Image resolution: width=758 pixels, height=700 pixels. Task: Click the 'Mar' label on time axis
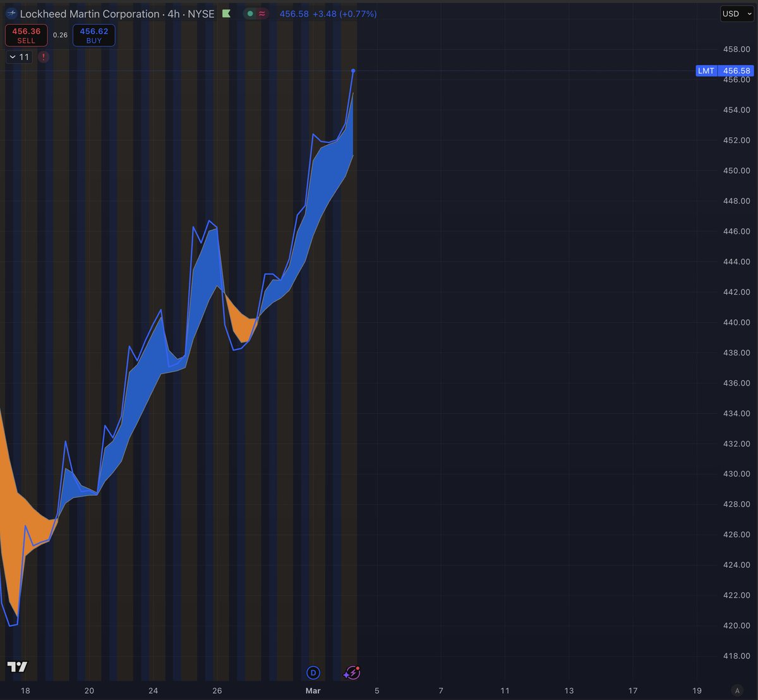coord(313,691)
